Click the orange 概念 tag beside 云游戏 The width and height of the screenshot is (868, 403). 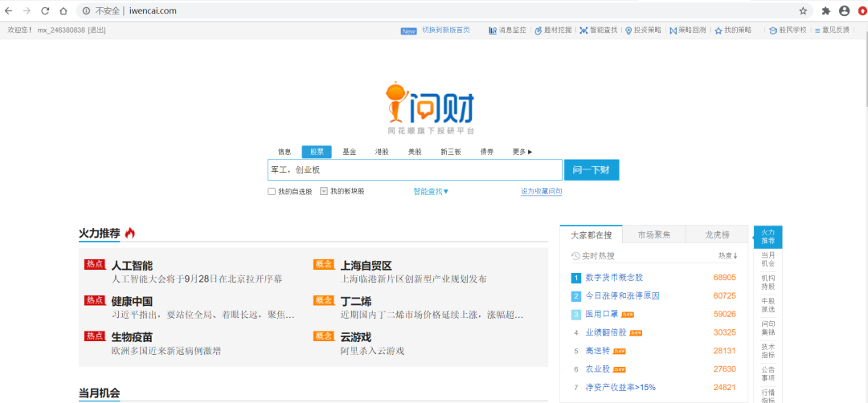click(324, 336)
